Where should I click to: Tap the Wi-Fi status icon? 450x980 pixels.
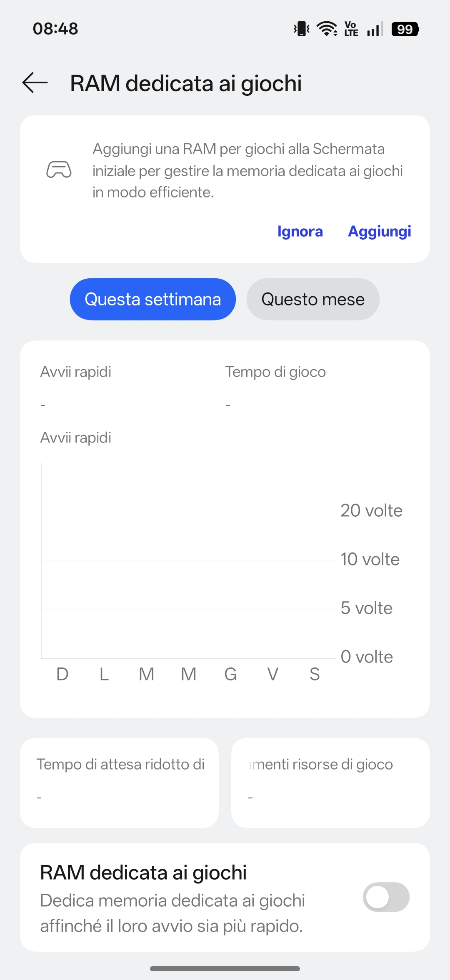click(x=327, y=29)
